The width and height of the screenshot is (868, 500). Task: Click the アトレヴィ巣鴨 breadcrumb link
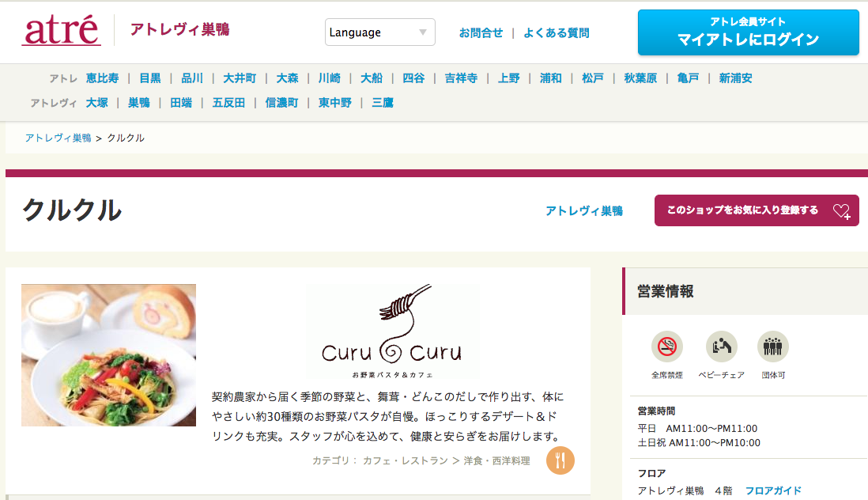click(x=58, y=138)
